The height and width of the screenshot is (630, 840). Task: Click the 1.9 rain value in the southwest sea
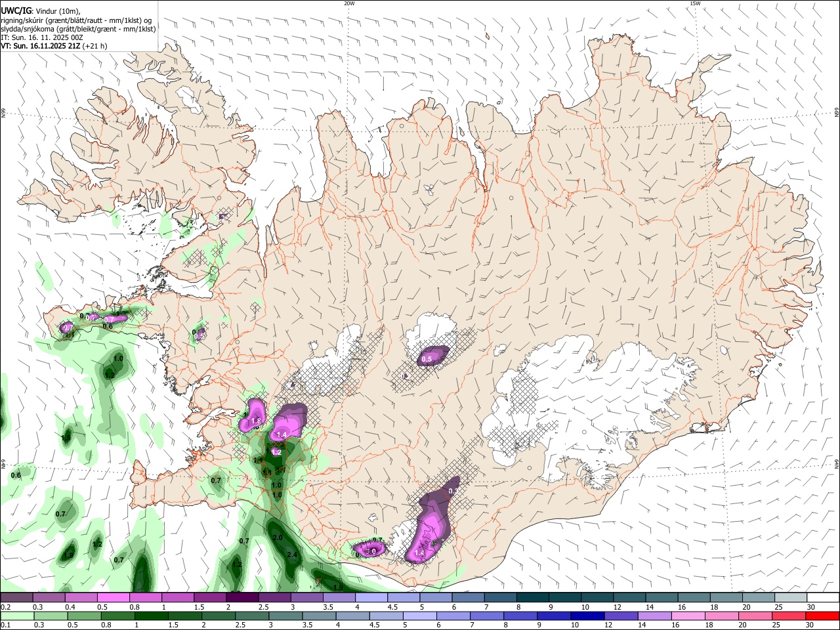(69, 555)
